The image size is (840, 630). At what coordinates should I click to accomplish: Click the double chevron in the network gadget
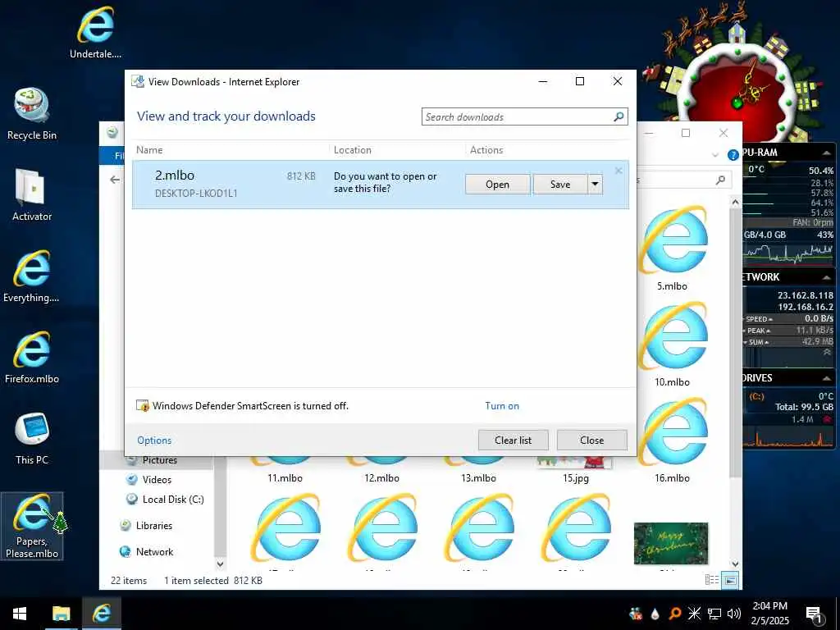click(x=827, y=353)
